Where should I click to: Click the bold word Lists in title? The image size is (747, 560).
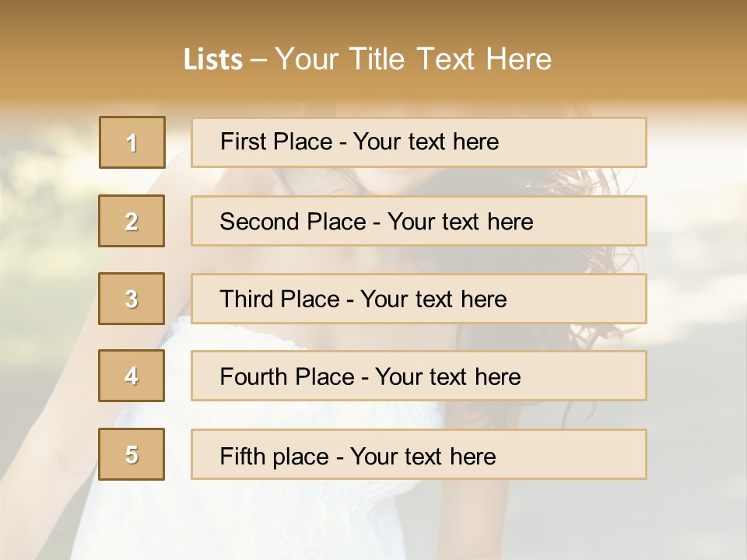point(213,60)
